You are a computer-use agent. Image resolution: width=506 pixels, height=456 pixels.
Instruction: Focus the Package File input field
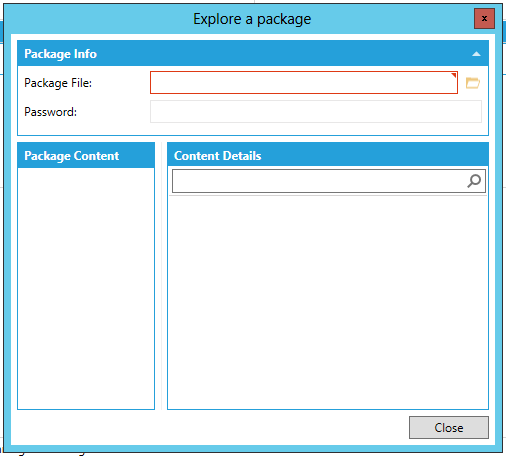coord(304,83)
